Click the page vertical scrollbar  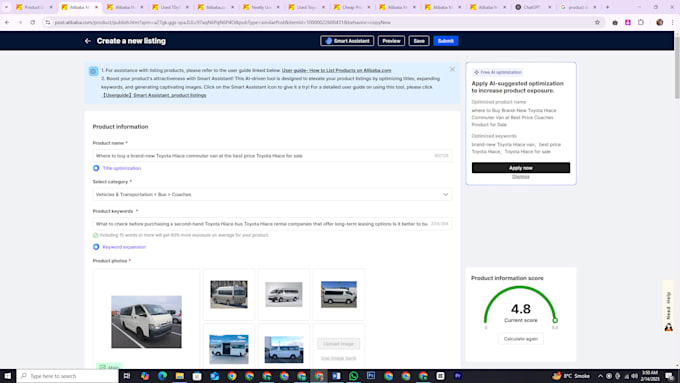point(677,67)
